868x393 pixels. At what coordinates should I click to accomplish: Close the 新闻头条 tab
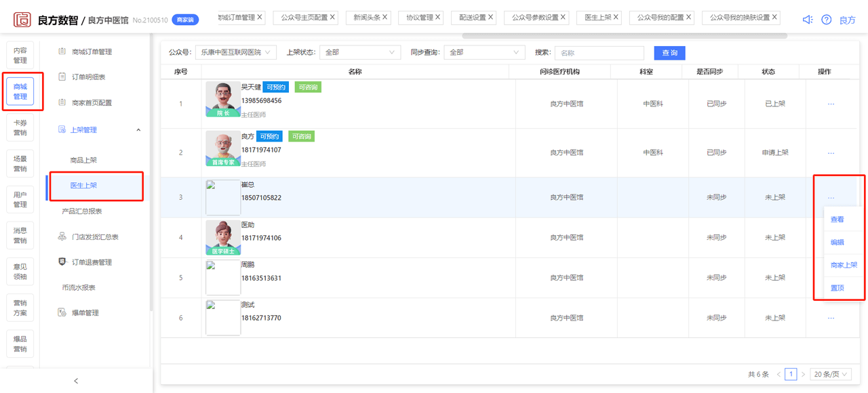click(x=384, y=17)
